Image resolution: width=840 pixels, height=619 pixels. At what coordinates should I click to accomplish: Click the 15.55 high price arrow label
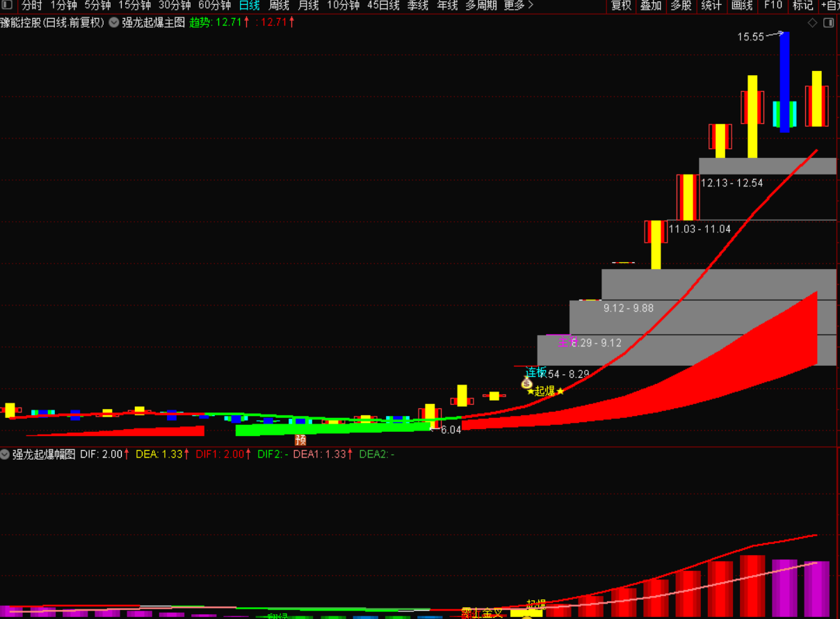tap(751, 37)
